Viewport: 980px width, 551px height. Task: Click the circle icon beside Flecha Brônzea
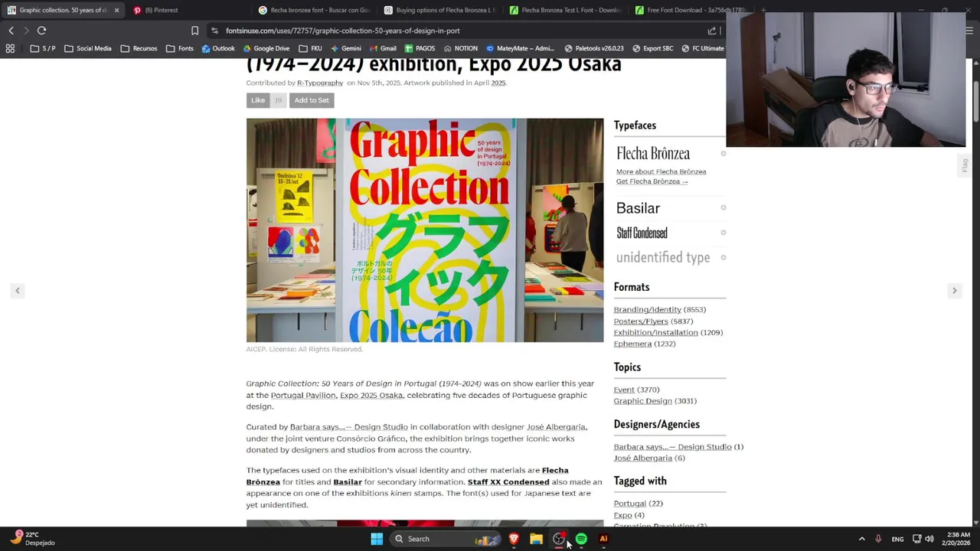pyautogui.click(x=723, y=154)
